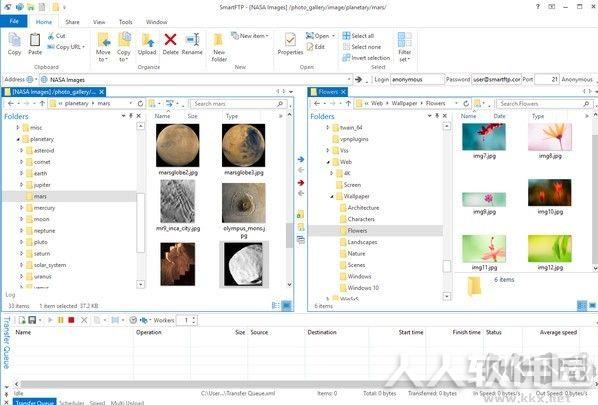The image size is (598, 405).
Task: Open the Speed bottom tab
Action: [x=97, y=402]
